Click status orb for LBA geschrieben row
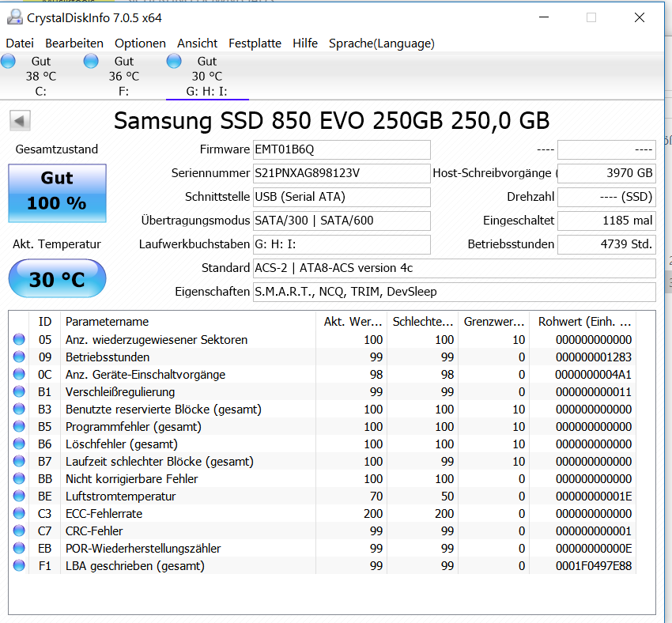Screen dimensions: 672x623 [19, 565]
